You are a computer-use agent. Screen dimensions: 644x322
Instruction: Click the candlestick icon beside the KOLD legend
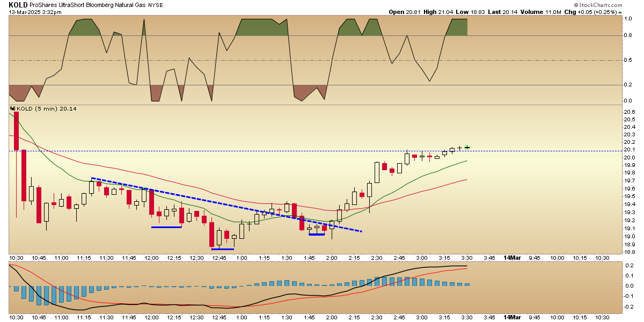(x=13, y=108)
